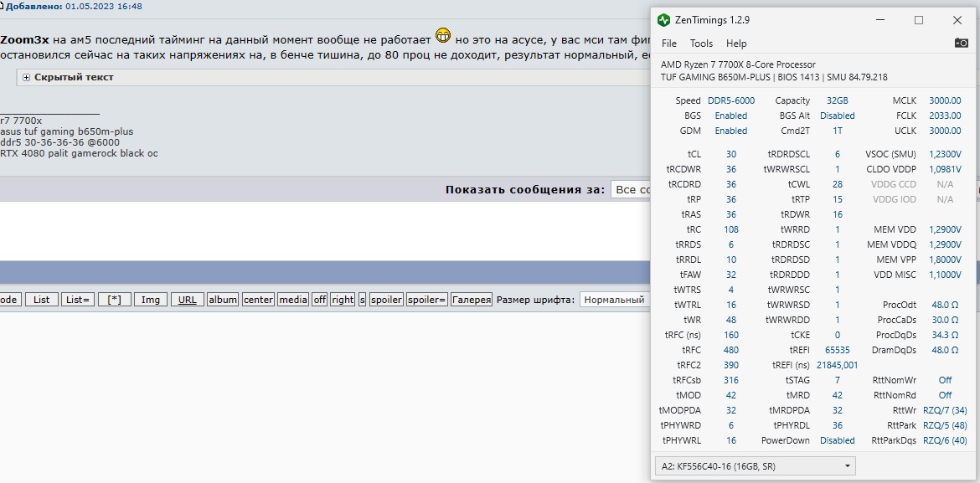Click the signature line RTX 4080 palit gamerock
The image size is (980, 483).
(79, 153)
